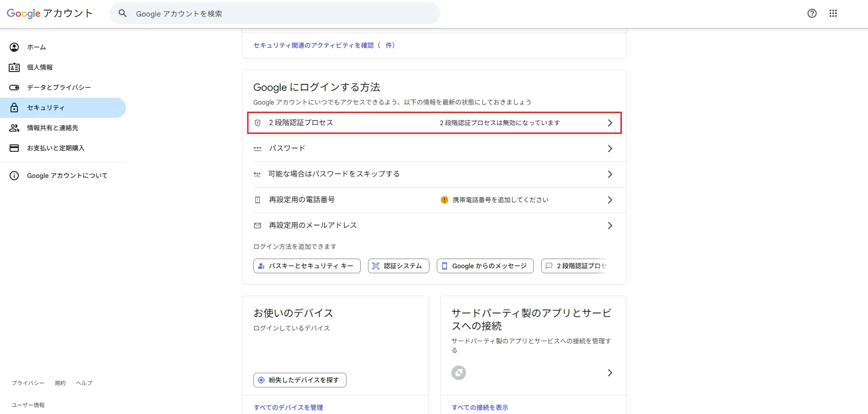Screen dimensions: 868x414
Task: Click Google からのメッセージ button
Action: point(485,266)
